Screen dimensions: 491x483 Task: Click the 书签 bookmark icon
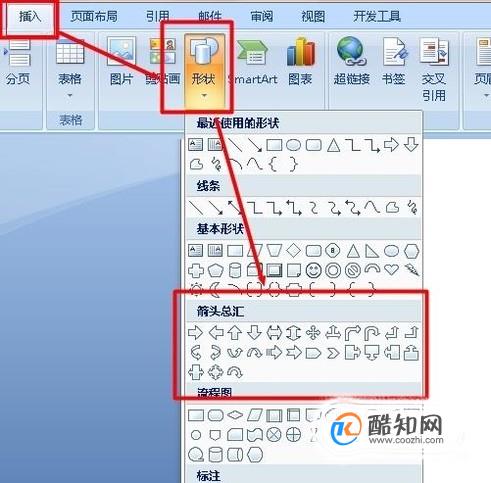coord(394,61)
